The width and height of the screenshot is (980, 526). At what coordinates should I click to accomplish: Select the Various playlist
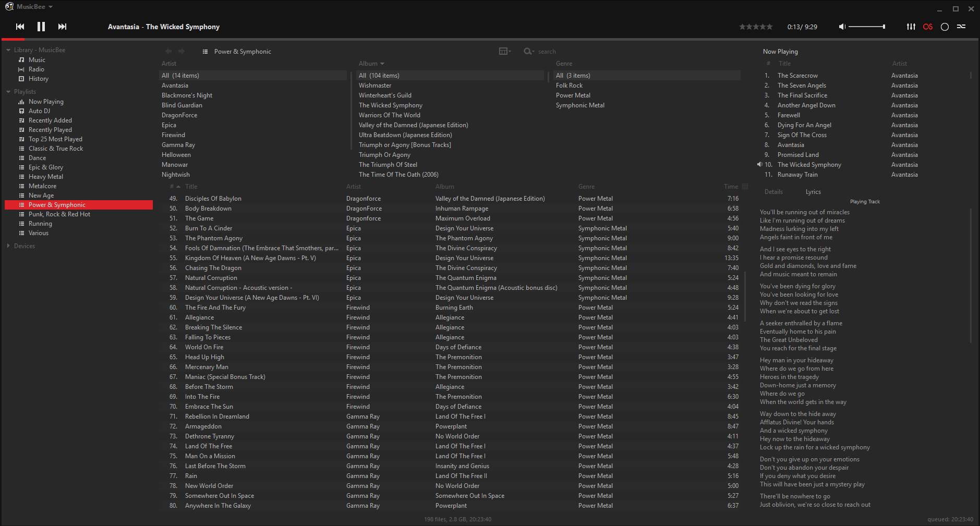click(38, 233)
